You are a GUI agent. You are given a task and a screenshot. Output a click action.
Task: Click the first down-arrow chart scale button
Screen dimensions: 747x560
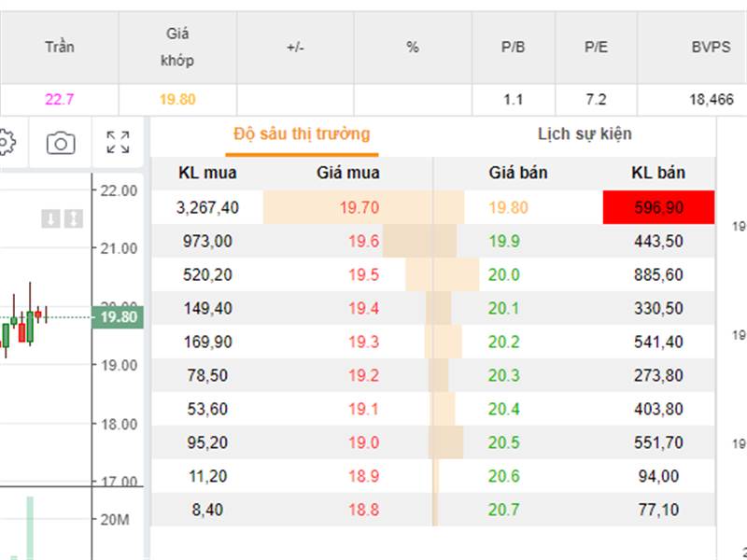pyautogui.click(x=50, y=218)
